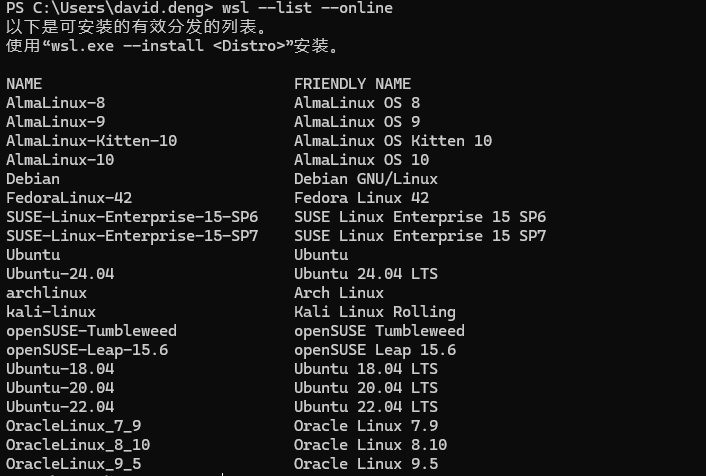Select Ubuntu-18.04 in the NAME column
706x476 pixels.
coord(60,369)
